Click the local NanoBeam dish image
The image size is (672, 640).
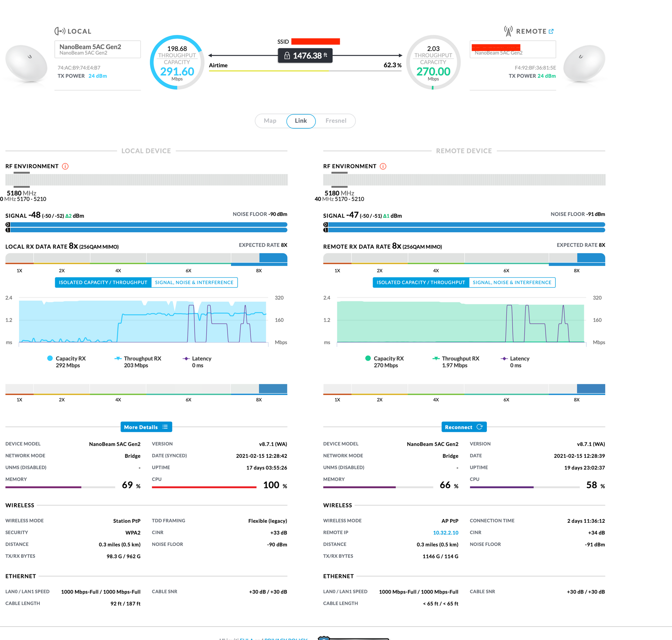pos(26,64)
